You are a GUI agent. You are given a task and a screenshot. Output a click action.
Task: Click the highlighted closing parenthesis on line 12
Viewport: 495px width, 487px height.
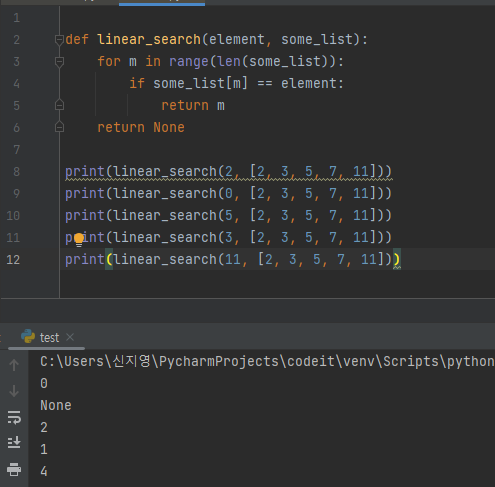tap(397, 259)
